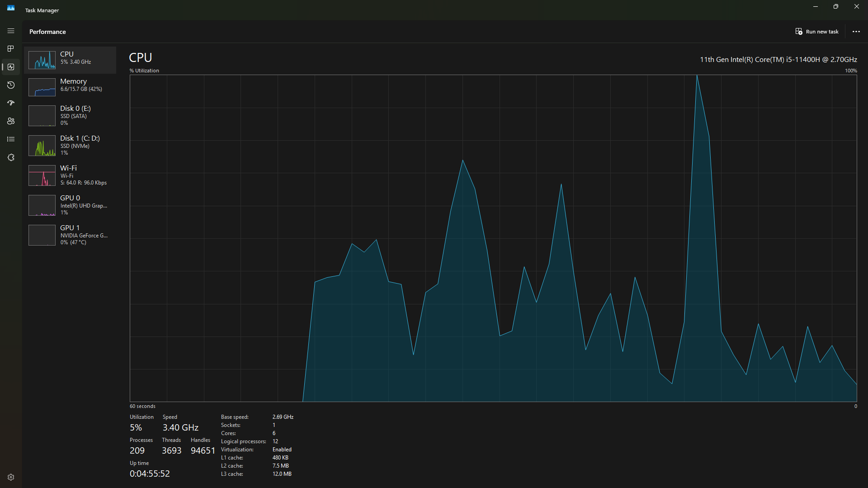Click the Performance page heading

[x=47, y=32]
